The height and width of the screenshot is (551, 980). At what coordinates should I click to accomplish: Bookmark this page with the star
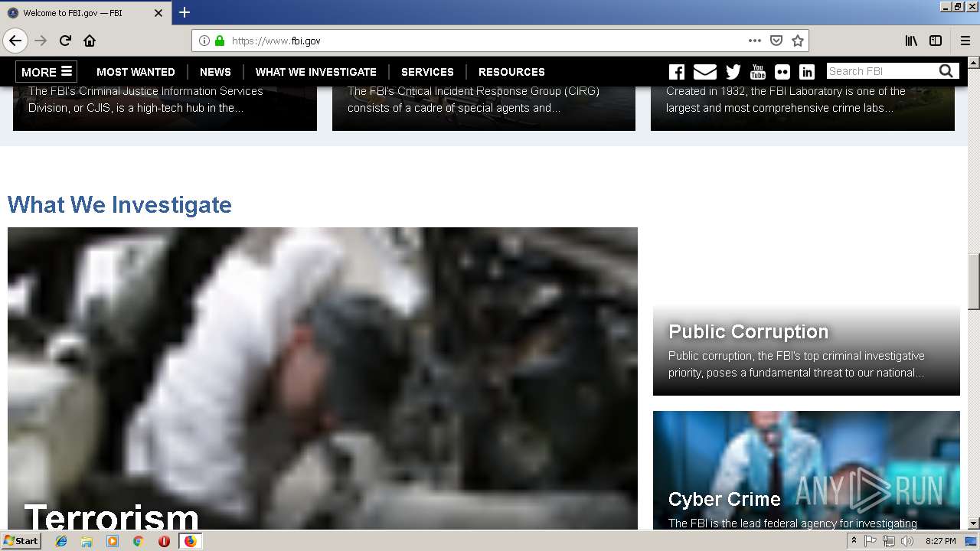click(x=798, y=41)
